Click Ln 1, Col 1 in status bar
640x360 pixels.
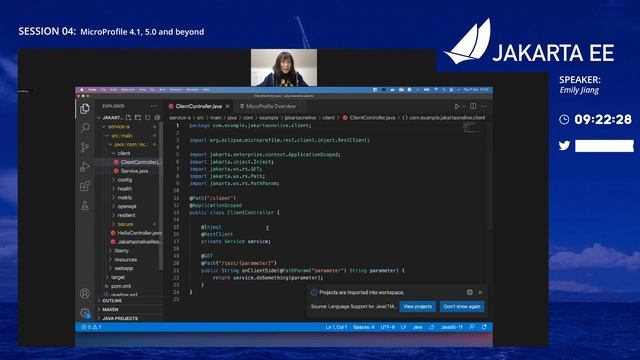pyautogui.click(x=336, y=327)
